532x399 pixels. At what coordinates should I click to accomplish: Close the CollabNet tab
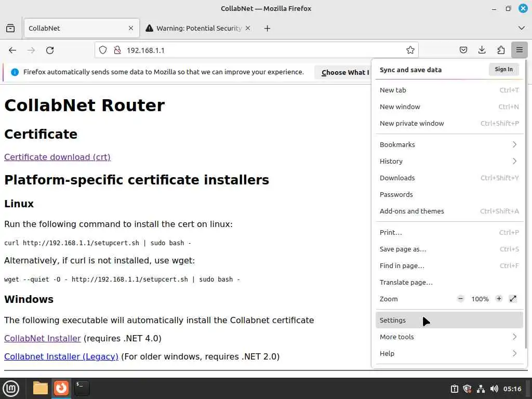(131, 28)
